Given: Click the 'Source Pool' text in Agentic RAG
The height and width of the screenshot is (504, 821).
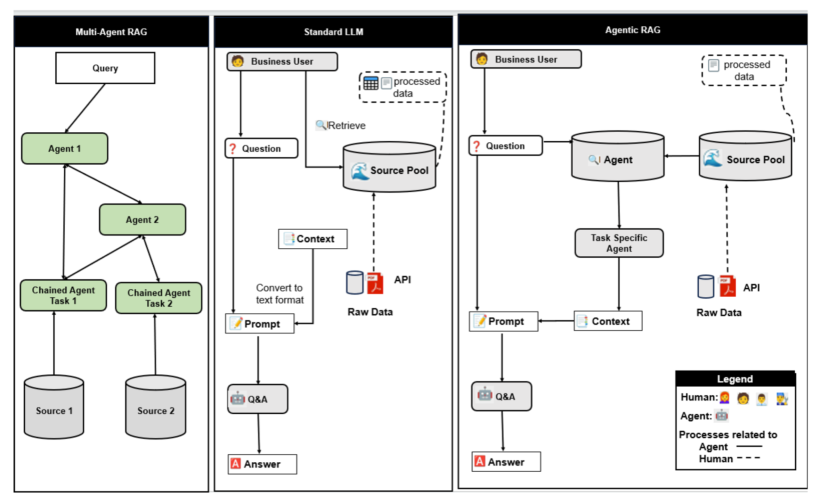Looking at the screenshot, I should coord(756,159).
